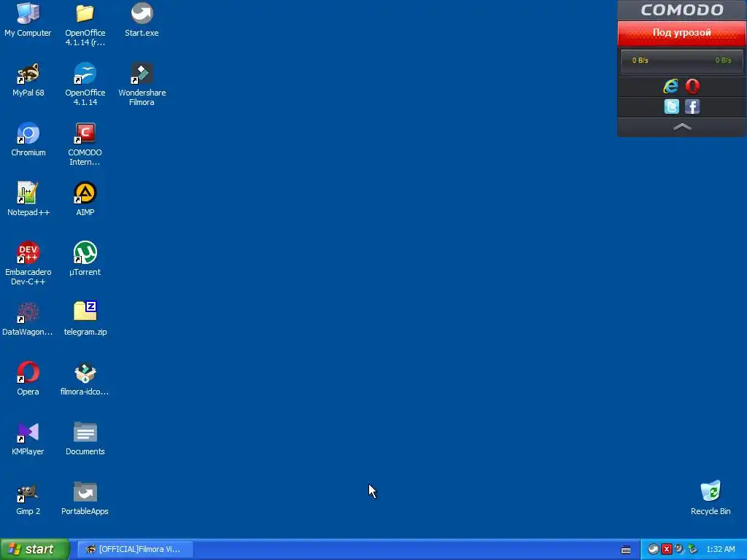Screen dimensions: 747x560
Task: Open Facebook link in the COMODO widget
Action: [x=692, y=106]
